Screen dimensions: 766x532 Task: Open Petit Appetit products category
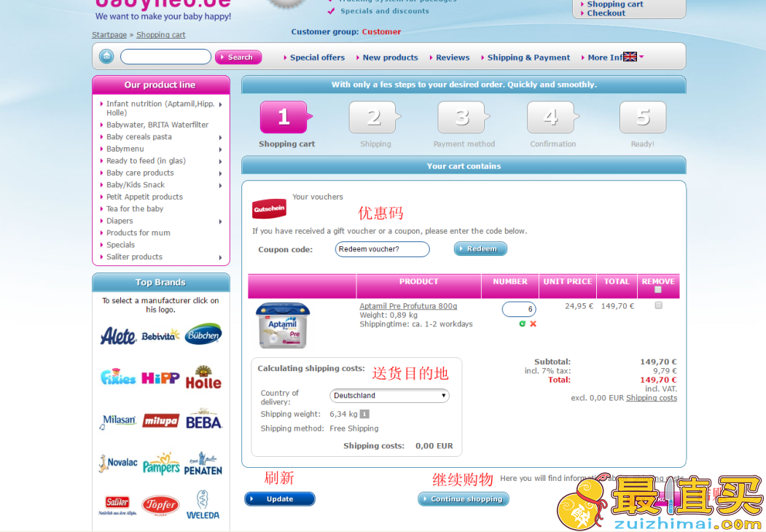coord(144,196)
